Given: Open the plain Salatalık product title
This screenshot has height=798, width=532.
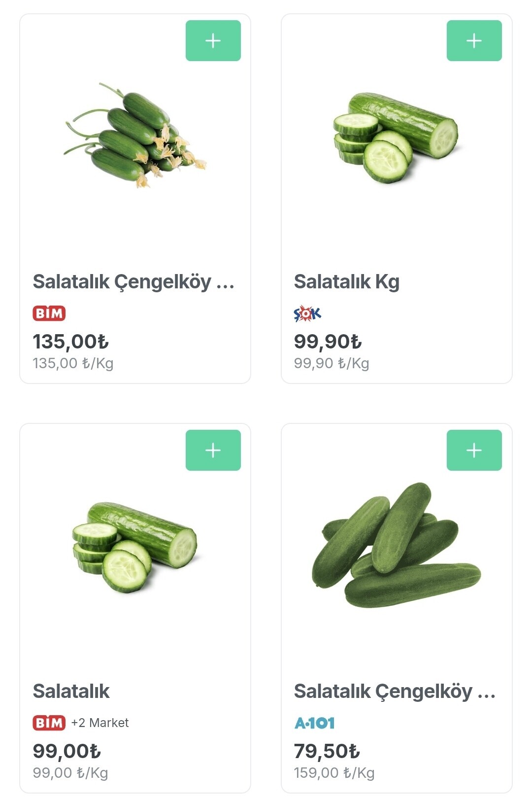Looking at the screenshot, I should [x=71, y=692].
